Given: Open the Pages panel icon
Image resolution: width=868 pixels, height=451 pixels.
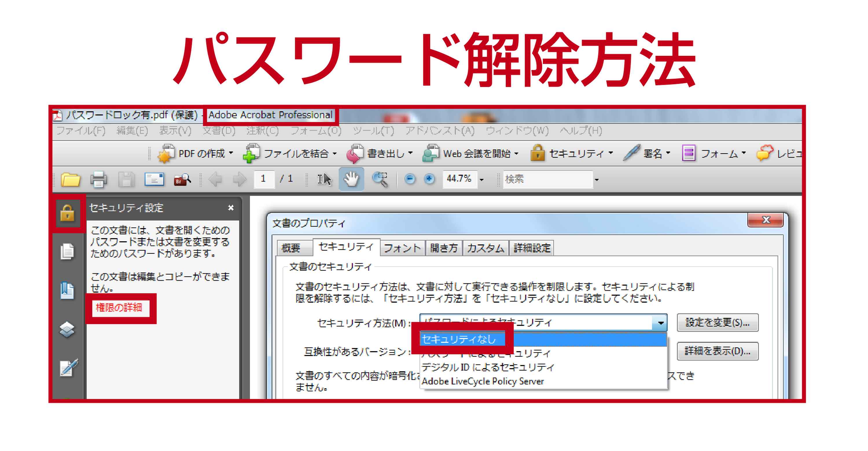Looking at the screenshot, I should click(67, 252).
